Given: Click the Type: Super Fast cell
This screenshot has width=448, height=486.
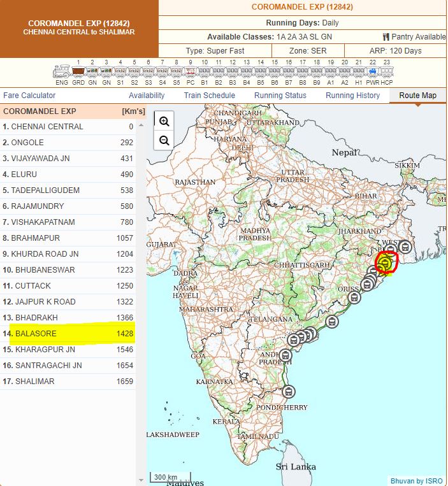Looking at the screenshot, I should click(215, 51).
